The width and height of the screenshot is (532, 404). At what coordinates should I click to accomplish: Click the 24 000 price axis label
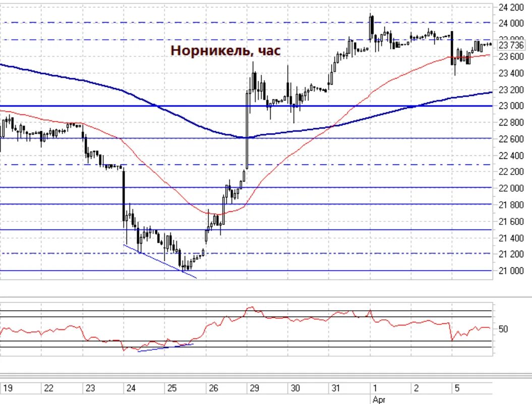[x=511, y=23]
